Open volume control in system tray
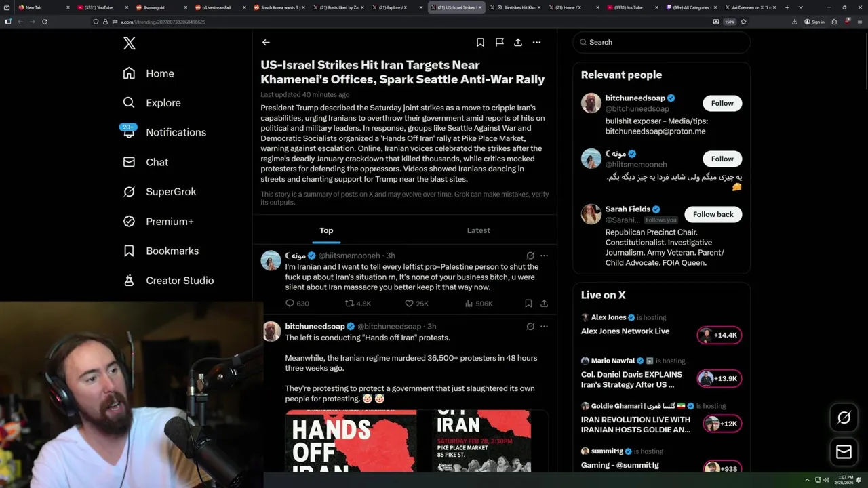The width and height of the screenshot is (868, 488). pyautogui.click(x=826, y=480)
